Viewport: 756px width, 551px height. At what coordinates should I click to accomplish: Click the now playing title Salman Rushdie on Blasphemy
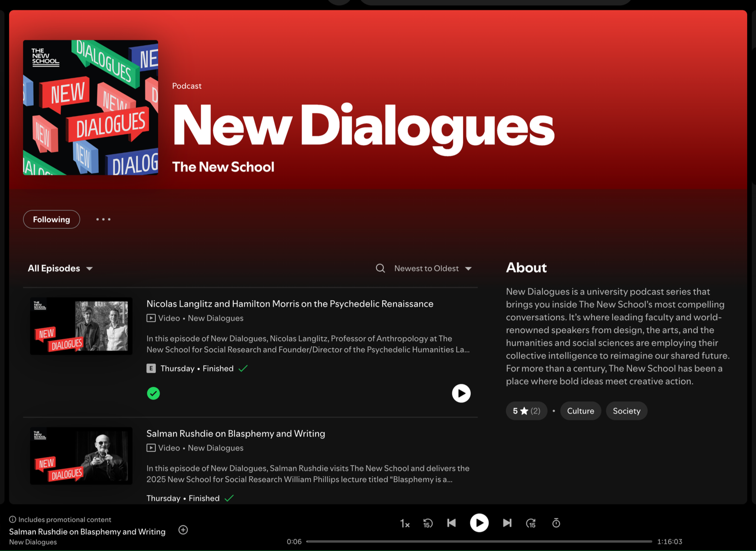(x=87, y=531)
